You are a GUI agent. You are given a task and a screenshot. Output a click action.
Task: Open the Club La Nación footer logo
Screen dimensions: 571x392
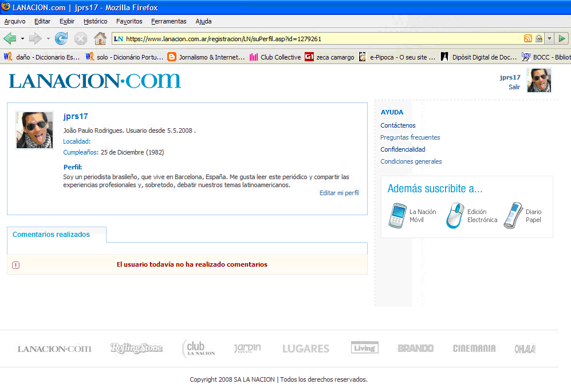(199, 349)
